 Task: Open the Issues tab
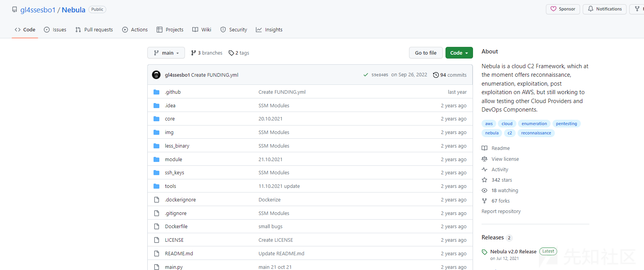click(55, 29)
